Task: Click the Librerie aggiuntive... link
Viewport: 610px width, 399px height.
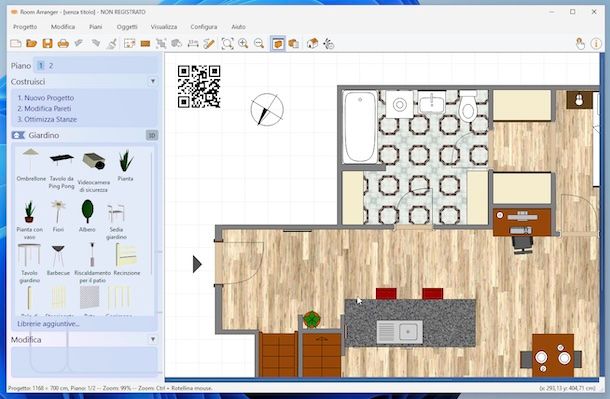Action: pyautogui.click(x=48, y=324)
